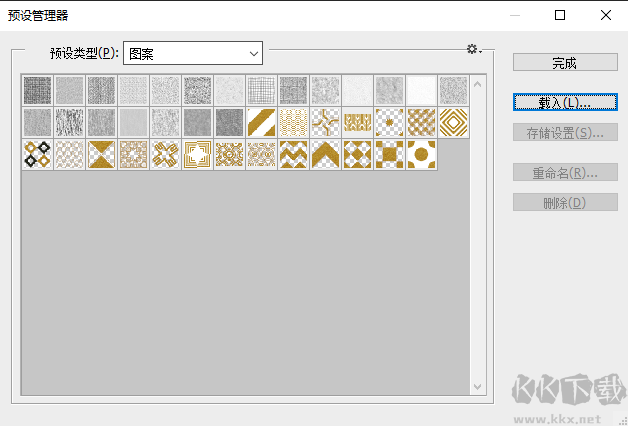Select the single large gold chevron pattern
Viewport: 628px width, 426px height.
326,155
